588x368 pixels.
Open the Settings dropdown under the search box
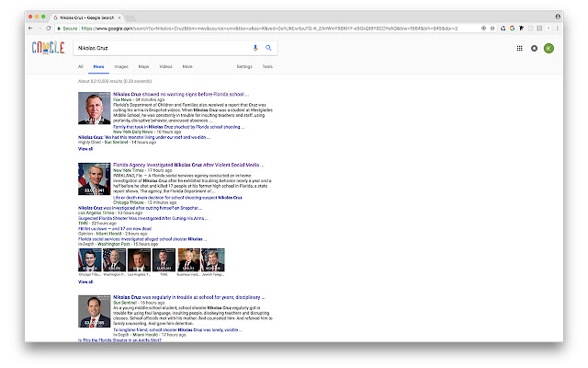pyautogui.click(x=244, y=66)
